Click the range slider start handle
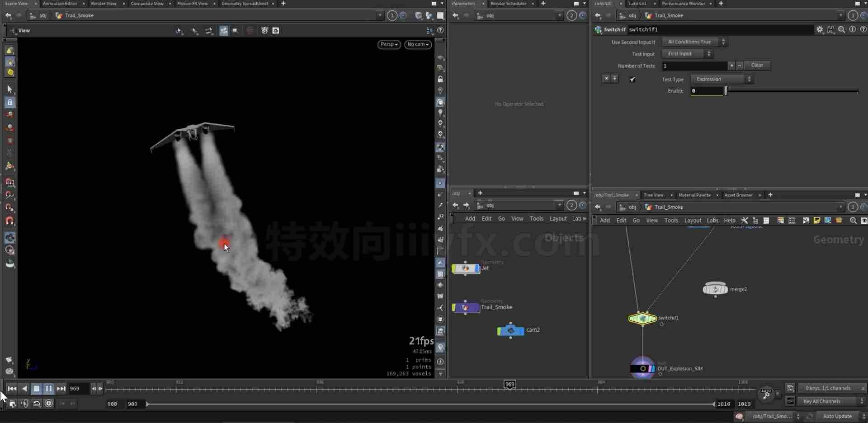868x423 pixels. 147,404
